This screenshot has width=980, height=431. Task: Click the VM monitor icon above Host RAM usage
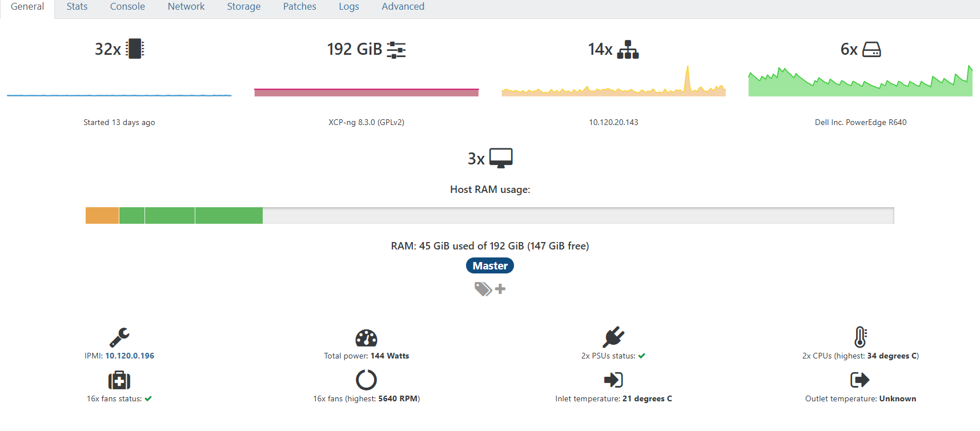coord(501,158)
